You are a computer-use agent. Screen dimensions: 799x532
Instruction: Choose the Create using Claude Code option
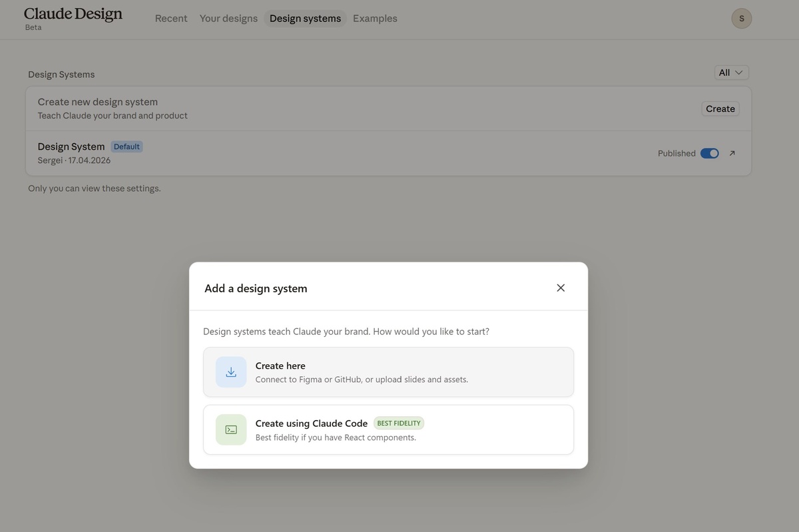pyautogui.click(x=388, y=429)
